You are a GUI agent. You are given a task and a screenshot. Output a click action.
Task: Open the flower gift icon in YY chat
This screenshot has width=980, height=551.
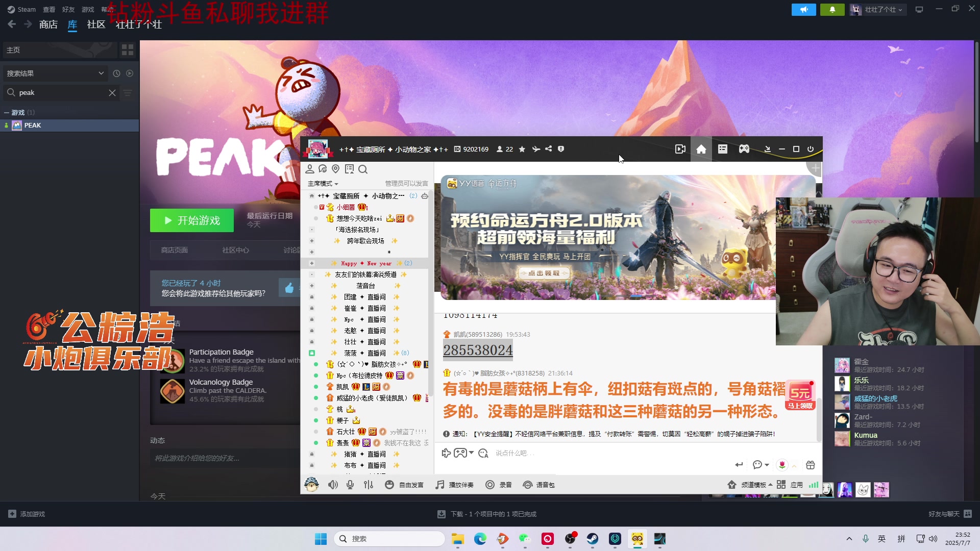tap(782, 465)
